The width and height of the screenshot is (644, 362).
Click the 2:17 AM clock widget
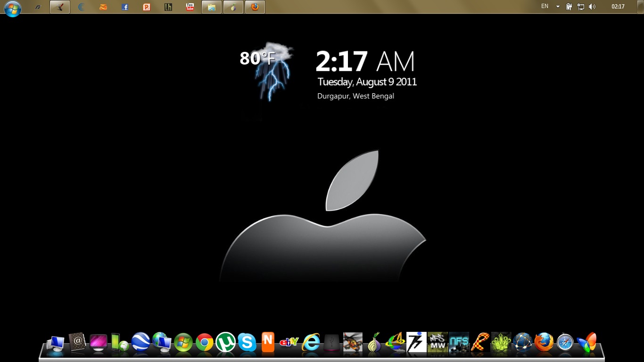365,61
